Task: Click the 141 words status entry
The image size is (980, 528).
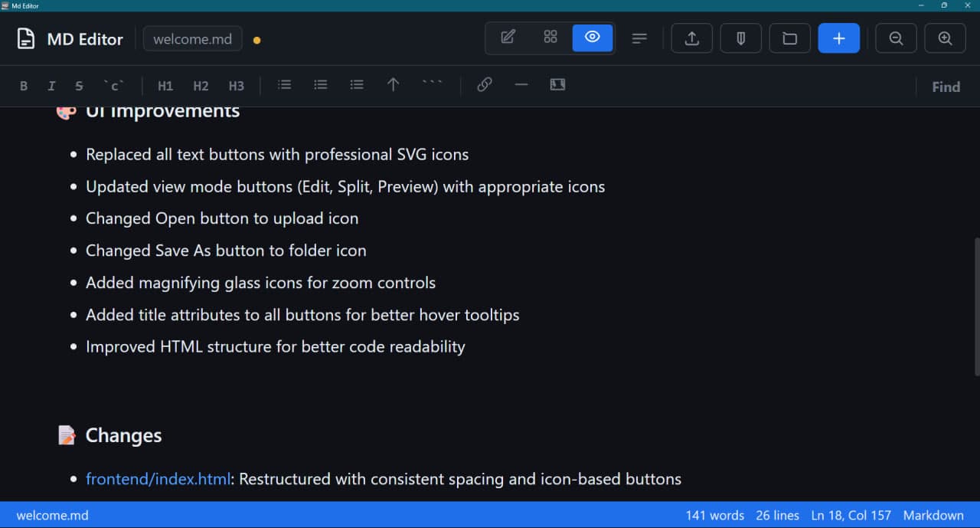Action: point(714,515)
